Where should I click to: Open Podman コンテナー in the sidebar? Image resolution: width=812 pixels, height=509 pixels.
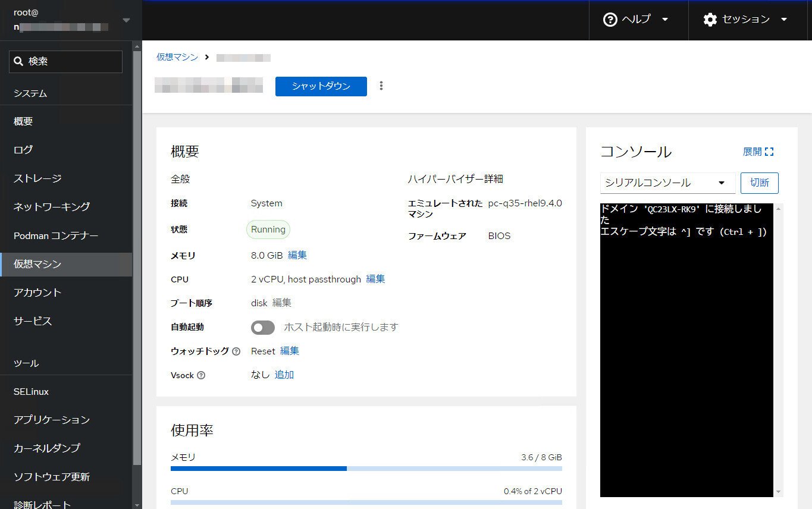click(66, 235)
